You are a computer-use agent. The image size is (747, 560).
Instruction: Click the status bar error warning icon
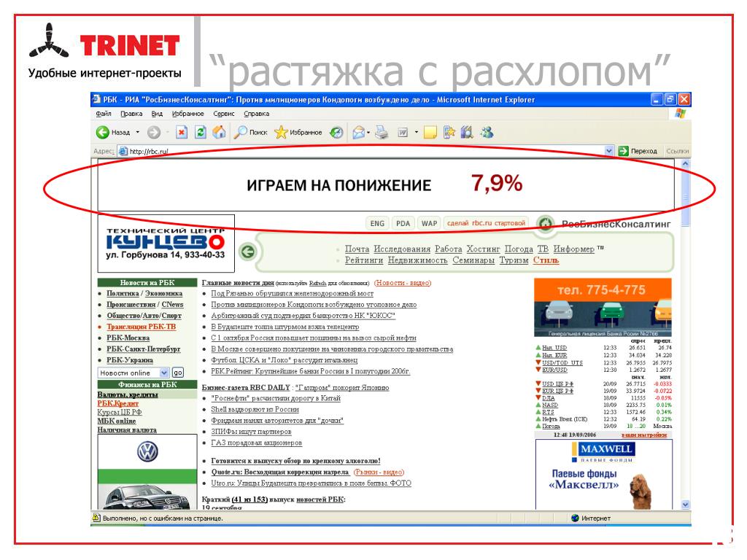tap(96, 518)
